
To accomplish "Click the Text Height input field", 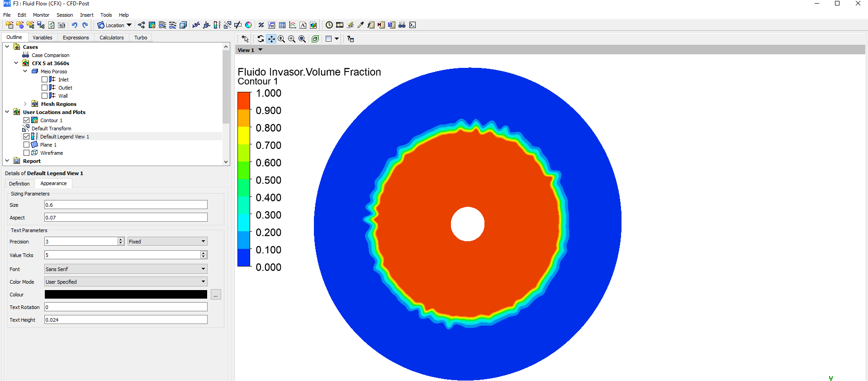I will (126, 320).
